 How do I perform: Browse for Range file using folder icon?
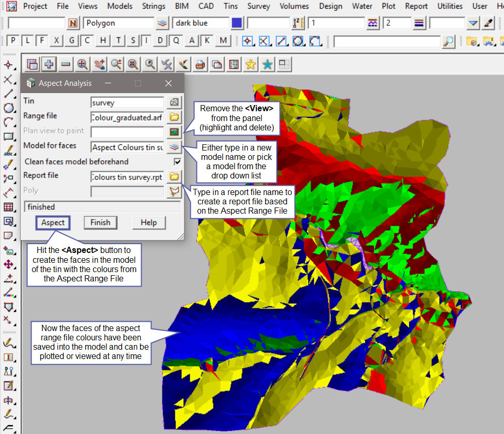[175, 117]
